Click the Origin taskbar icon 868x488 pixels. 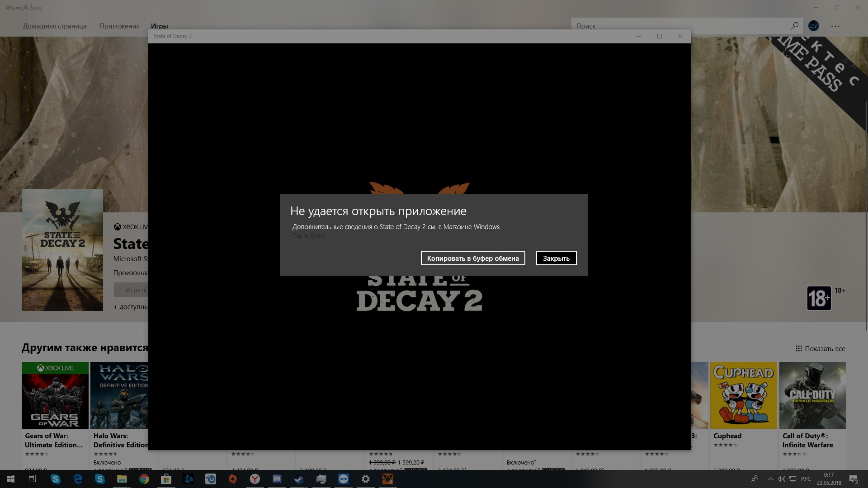tap(233, 479)
